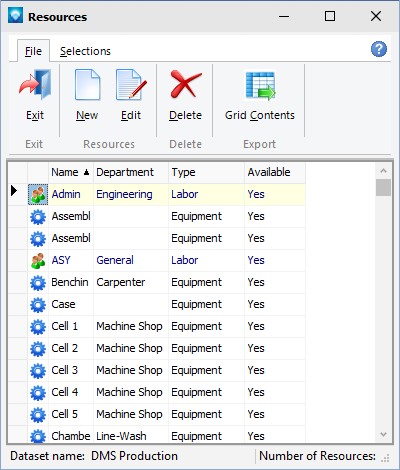Click the red Delete X icon
This screenshot has width=400, height=470.
(186, 84)
